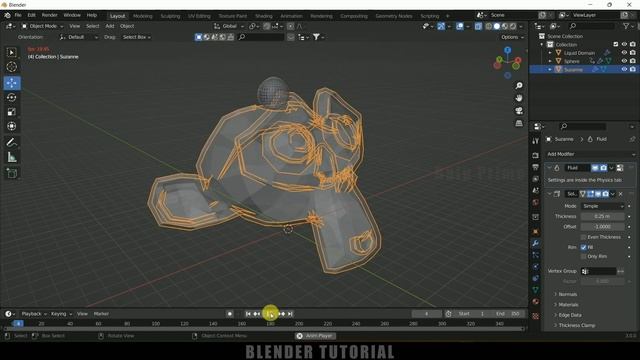Open the Material properties tab
640x360 pixels.
click(536, 301)
